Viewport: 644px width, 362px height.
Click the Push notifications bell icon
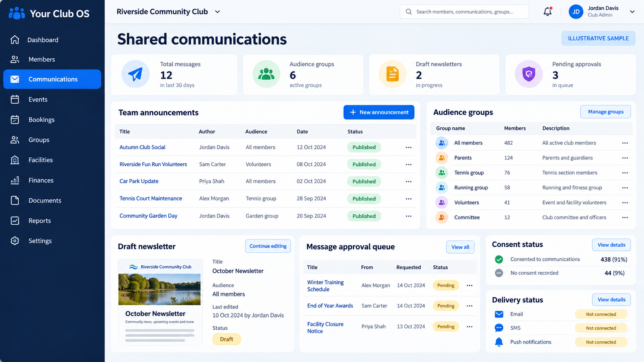[499, 342]
